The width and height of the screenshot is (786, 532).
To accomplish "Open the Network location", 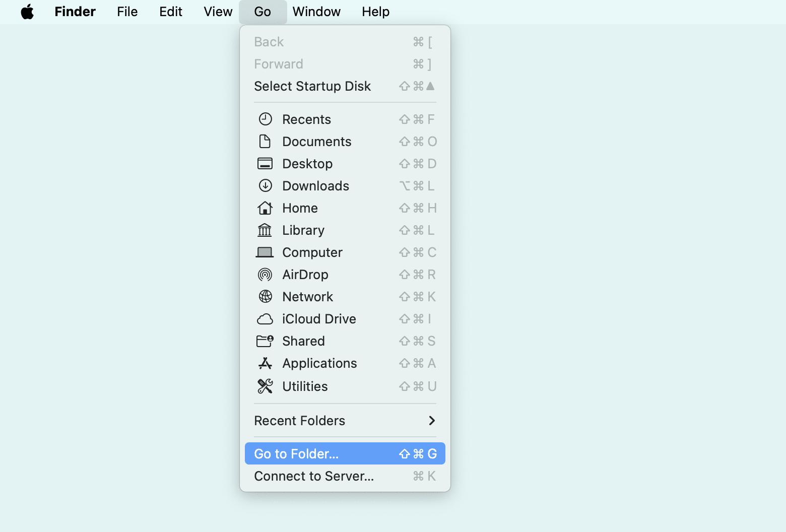I will pyautogui.click(x=307, y=296).
